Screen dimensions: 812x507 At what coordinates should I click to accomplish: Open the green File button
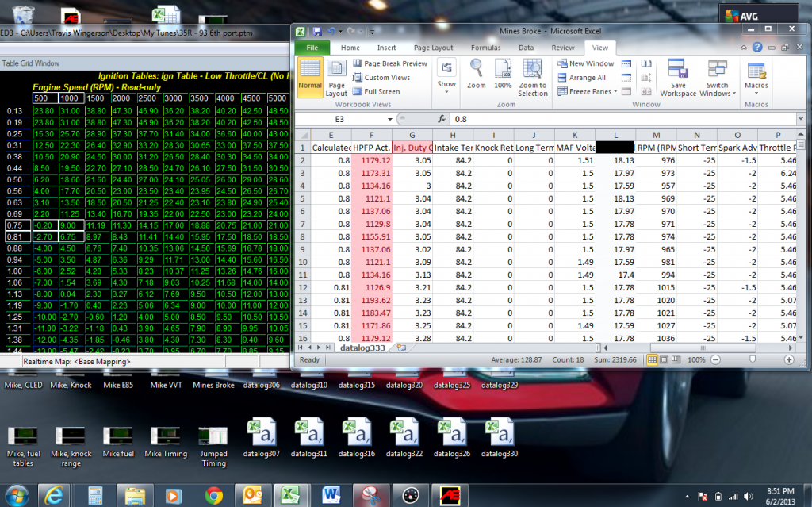(312, 48)
